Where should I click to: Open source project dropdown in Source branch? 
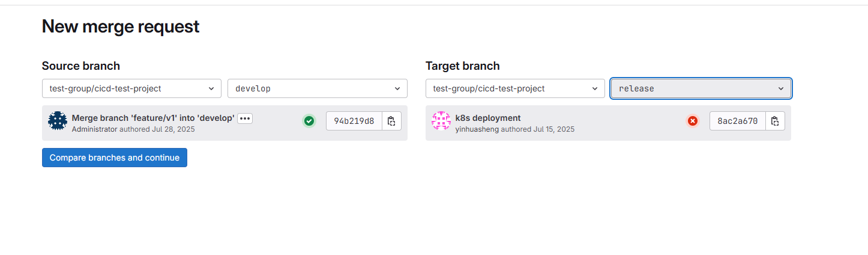click(131, 88)
